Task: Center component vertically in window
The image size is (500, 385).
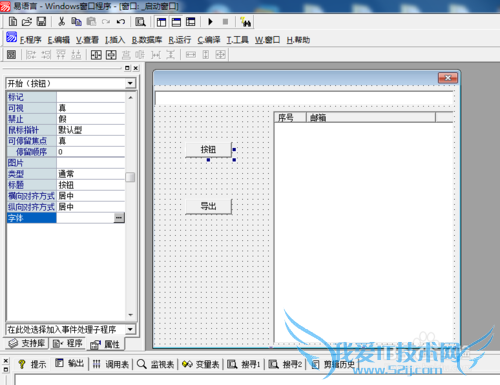Action: (x=111, y=54)
